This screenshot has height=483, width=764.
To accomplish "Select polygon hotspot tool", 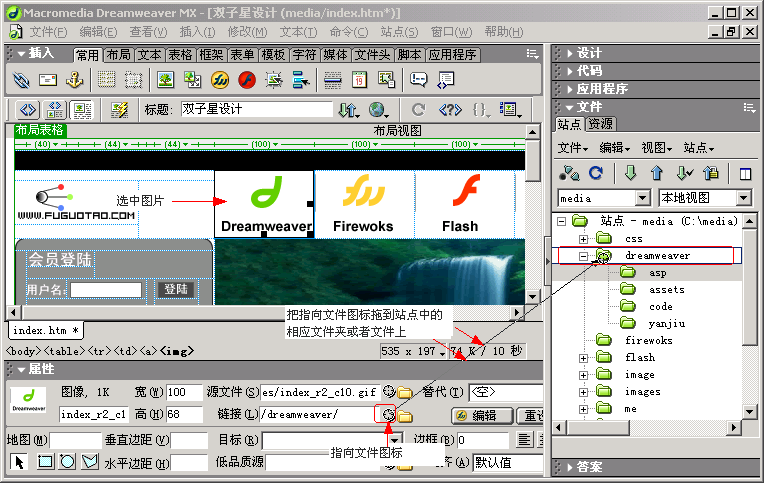I will click(x=90, y=461).
